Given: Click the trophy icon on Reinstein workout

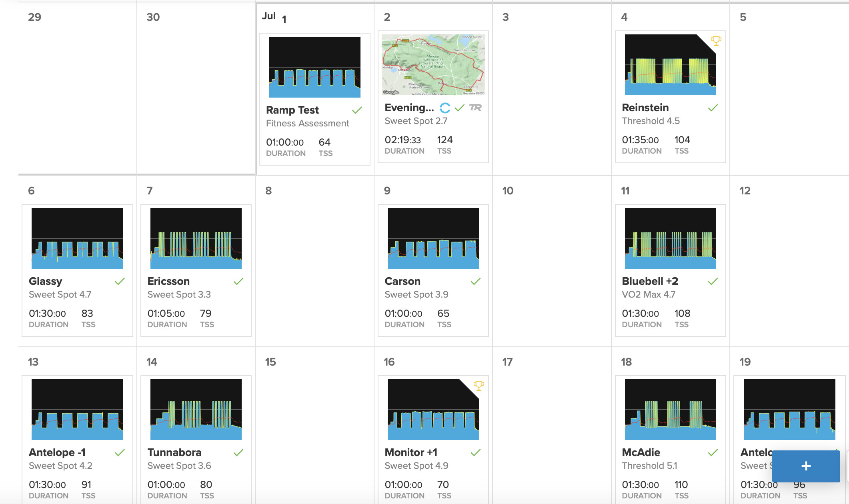Looking at the screenshot, I should pos(716,40).
